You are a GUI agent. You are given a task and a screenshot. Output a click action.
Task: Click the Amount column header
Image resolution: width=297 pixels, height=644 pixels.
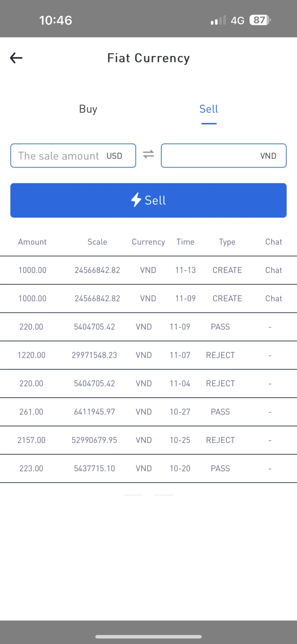(32, 242)
